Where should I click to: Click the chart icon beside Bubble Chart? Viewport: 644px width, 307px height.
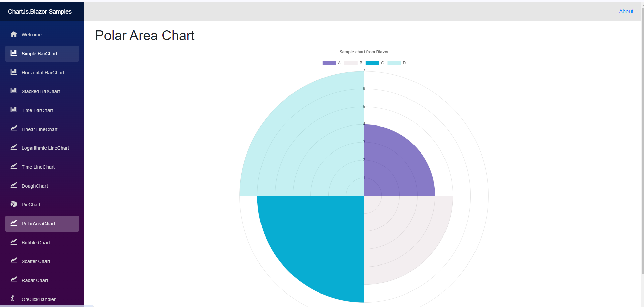coord(14,242)
